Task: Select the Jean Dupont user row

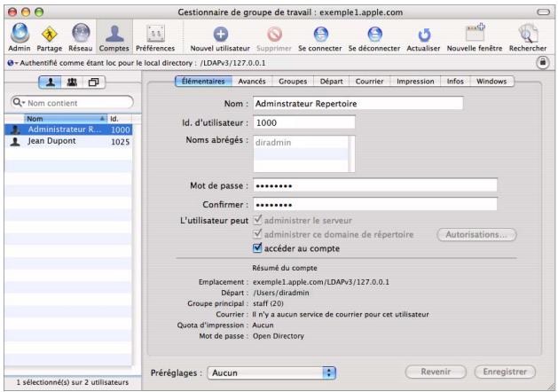Action: click(68, 141)
